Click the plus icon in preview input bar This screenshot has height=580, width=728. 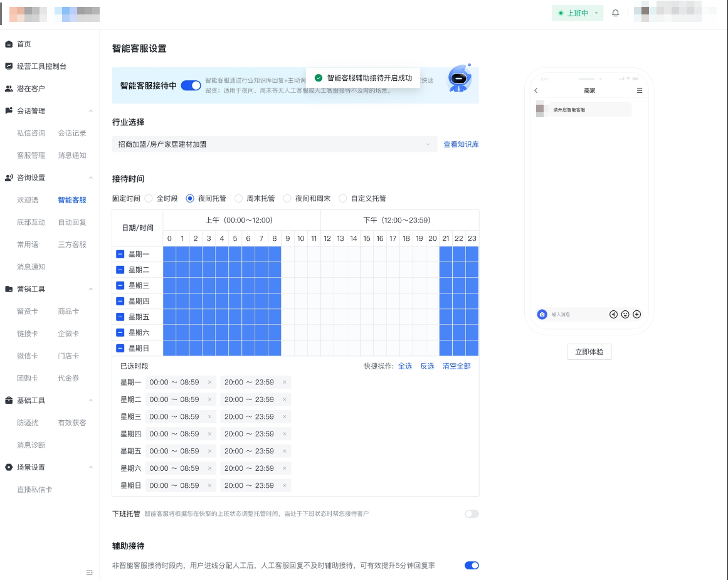(x=637, y=314)
